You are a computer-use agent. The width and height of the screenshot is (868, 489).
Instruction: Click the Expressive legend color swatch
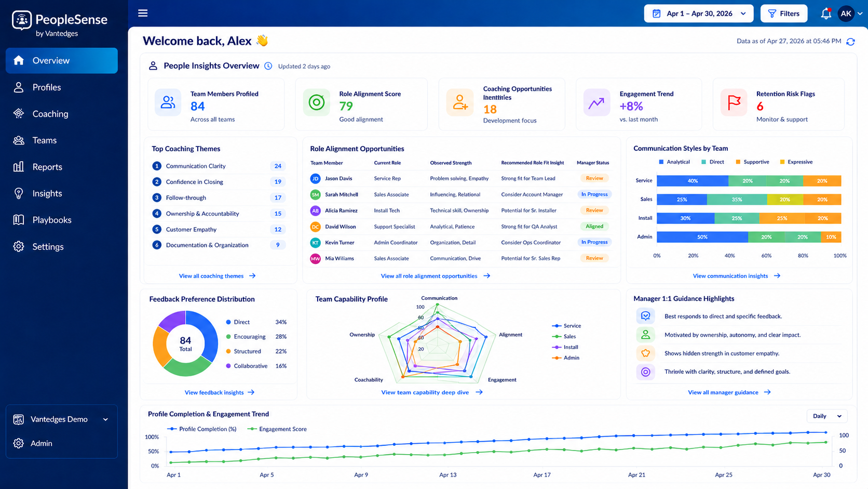point(782,162)
